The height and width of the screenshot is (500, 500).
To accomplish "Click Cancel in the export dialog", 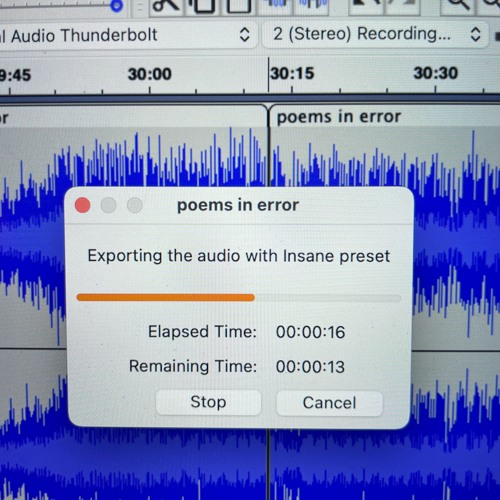I will 329,403.
